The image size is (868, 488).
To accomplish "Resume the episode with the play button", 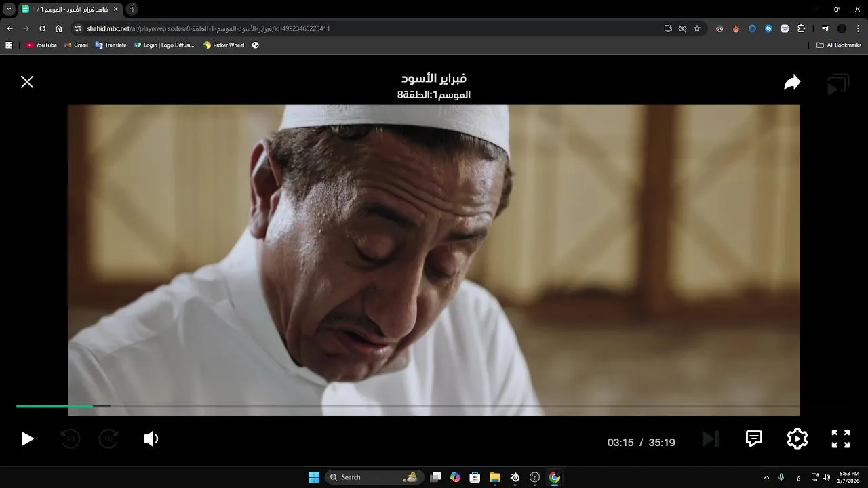I will (27, 439).
